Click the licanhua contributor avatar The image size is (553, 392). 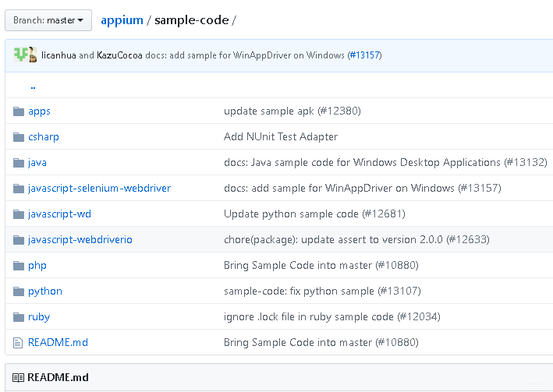click(21, 55)
